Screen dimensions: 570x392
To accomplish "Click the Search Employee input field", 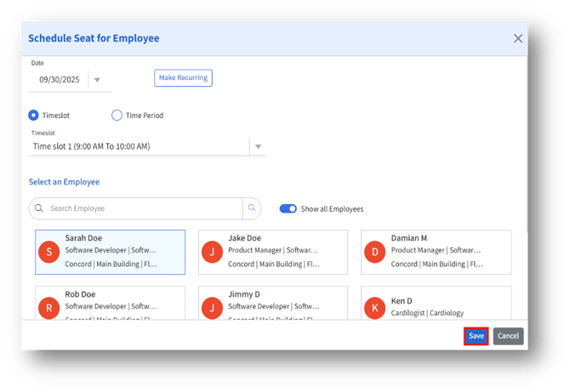I will click(x=140, y=208).
